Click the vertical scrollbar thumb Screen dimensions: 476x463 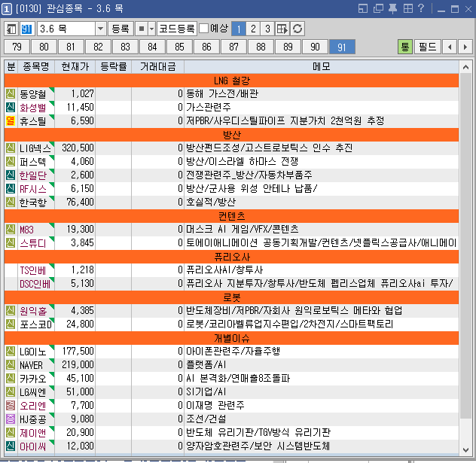pyautogui.click(x=465, y=245)
